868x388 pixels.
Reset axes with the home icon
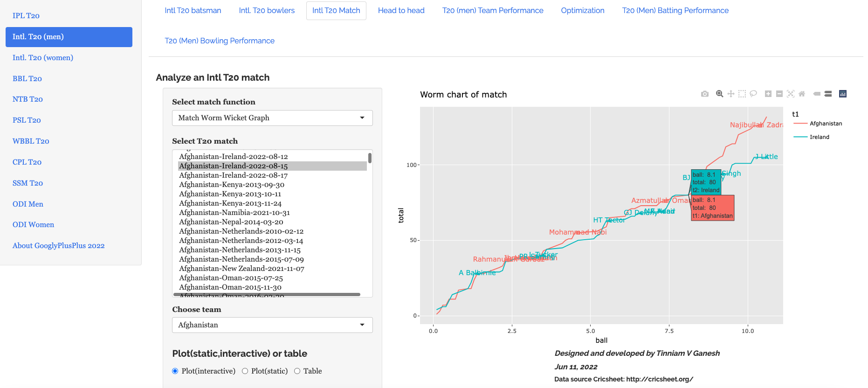tap(802, 94)
